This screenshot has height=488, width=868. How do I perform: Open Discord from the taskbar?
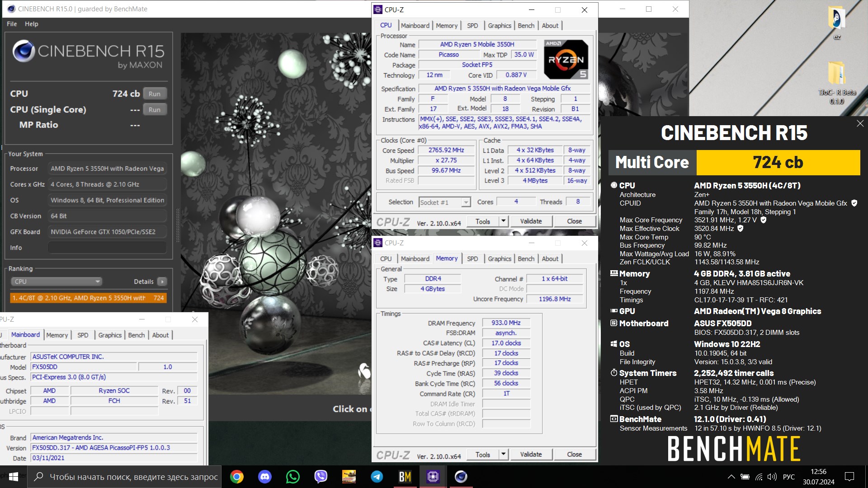[264, 477]
